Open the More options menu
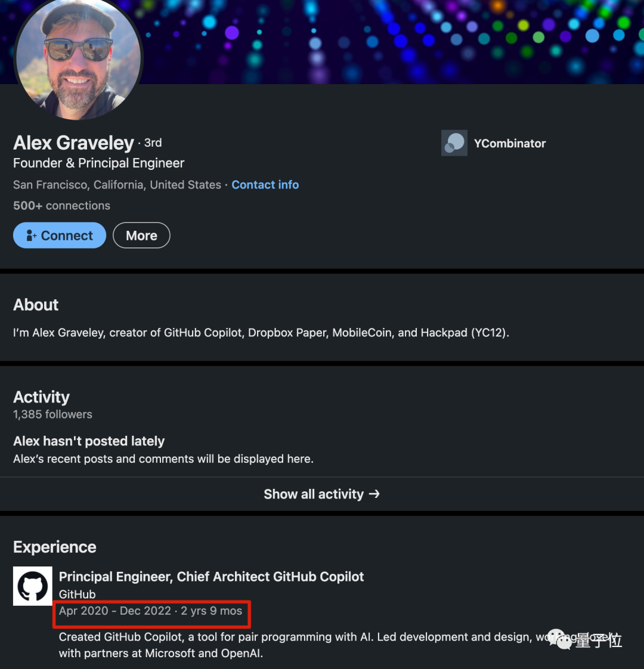This screenshot has width=644, height=669. (141, 235)
